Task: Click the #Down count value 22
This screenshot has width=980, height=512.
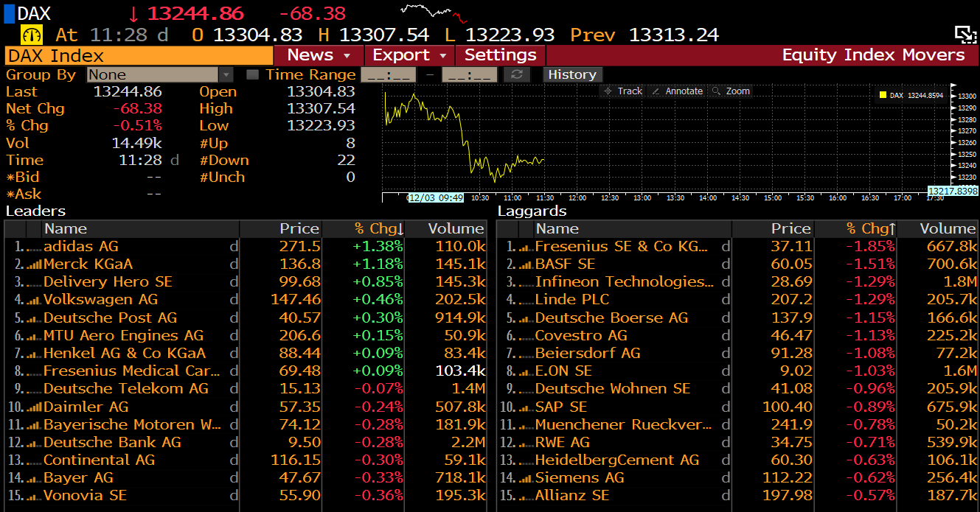Action: [347, 160]
